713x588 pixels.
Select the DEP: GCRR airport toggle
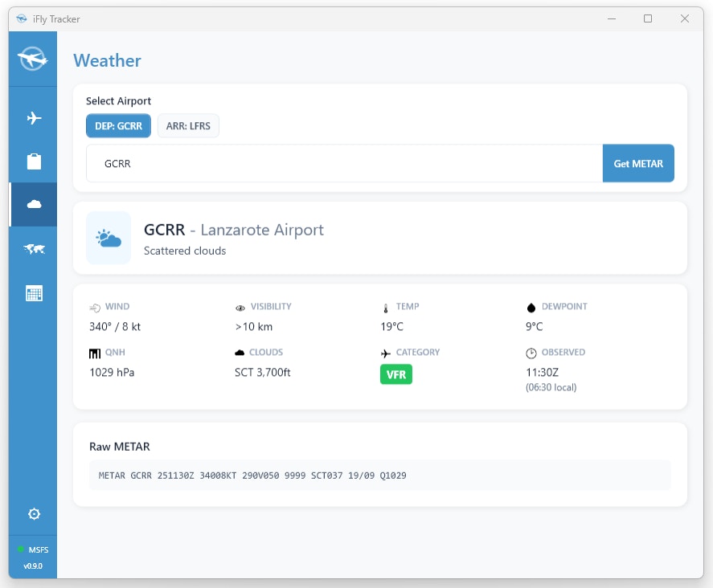[118, 126]
